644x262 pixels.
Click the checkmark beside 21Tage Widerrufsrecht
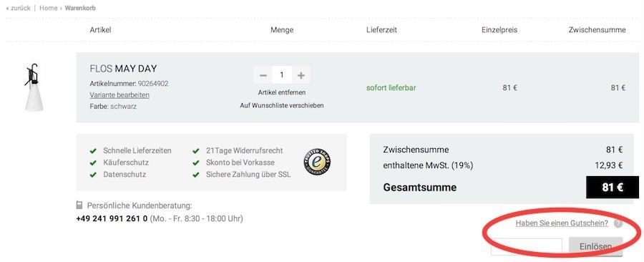click(x=196, y=151)
